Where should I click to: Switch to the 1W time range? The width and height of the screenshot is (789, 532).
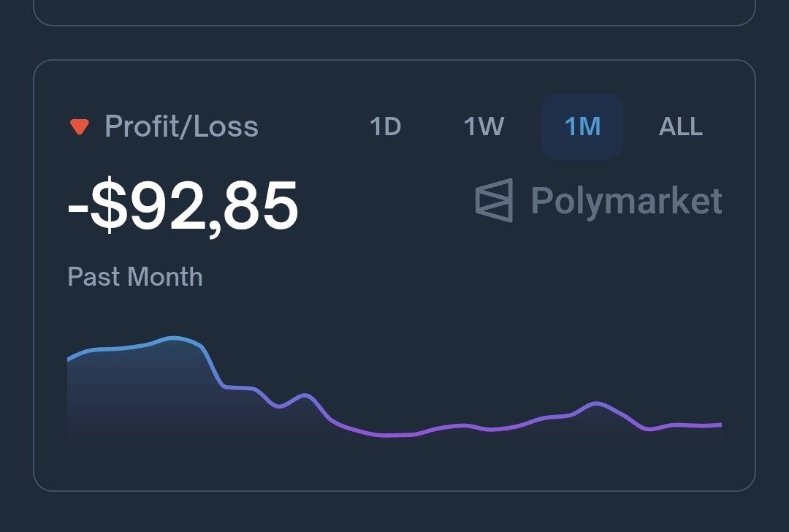pos(484,126)
